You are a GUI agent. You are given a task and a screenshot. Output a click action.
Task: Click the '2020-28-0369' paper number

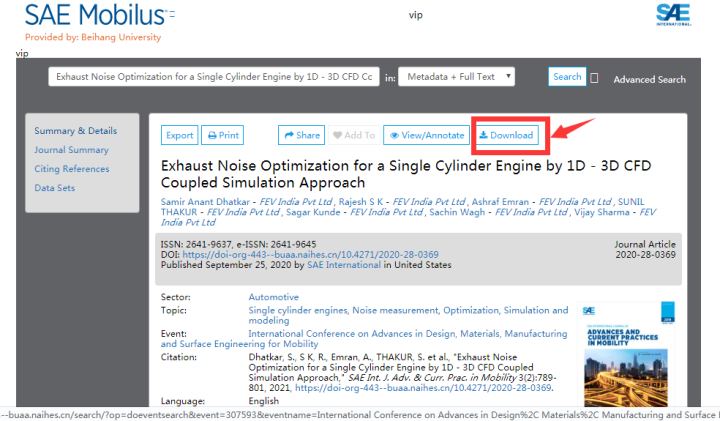pos(646,254)
